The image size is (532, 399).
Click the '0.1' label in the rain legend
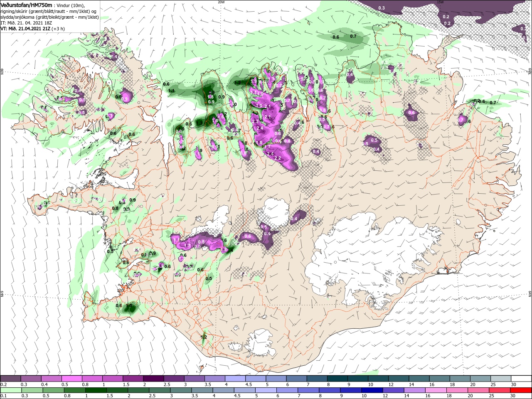(3, 396)
